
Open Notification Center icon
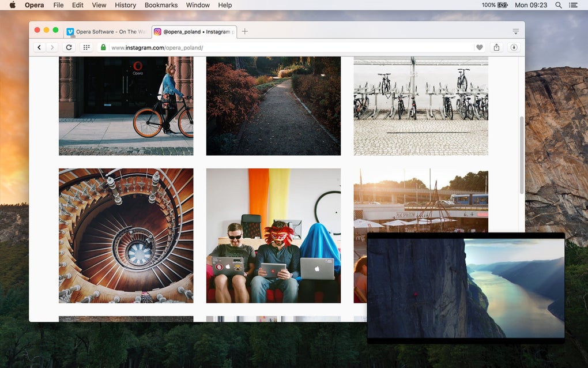coord(573,5)
